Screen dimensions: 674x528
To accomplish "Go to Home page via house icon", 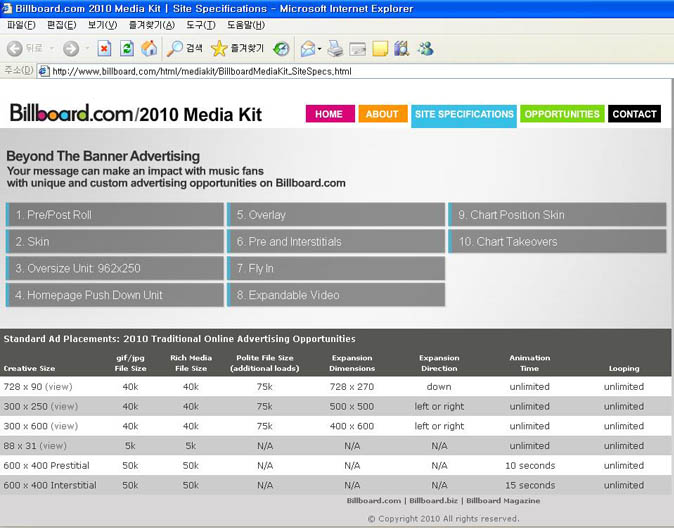I will (x=149, y=48).
